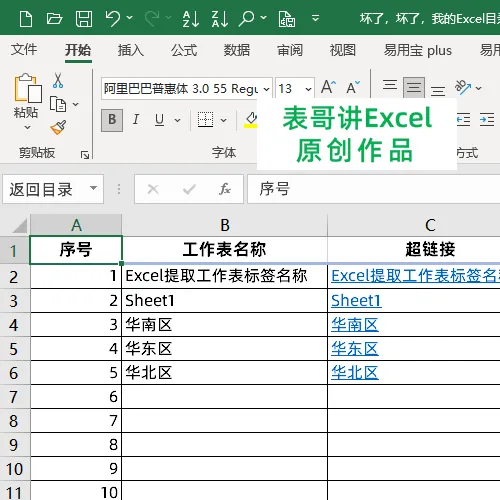Screen dimensions: 500x500
Task: Open Customize Quick Access Toolbar dropdown
Action: [x=315, y=18]
